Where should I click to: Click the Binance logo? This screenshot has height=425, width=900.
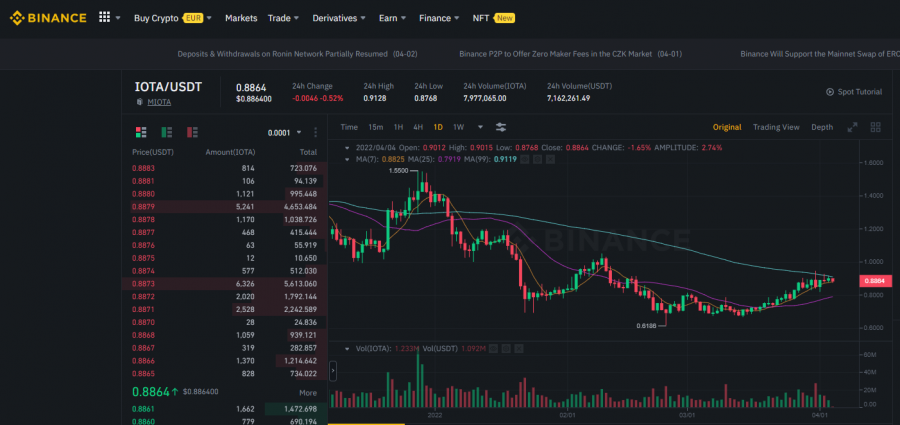click(x=48, y=18)
